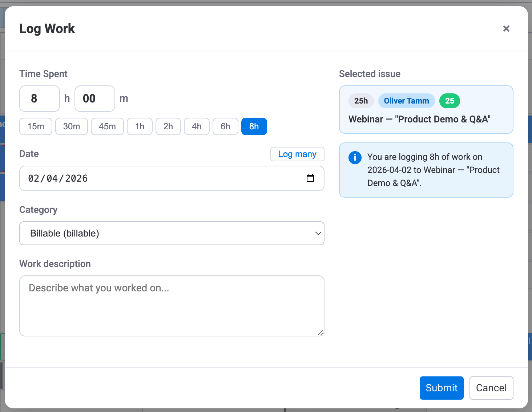This screenshot has height=412, width=532.
Task: Cancel logging work
Action: (x=491, y=388)
